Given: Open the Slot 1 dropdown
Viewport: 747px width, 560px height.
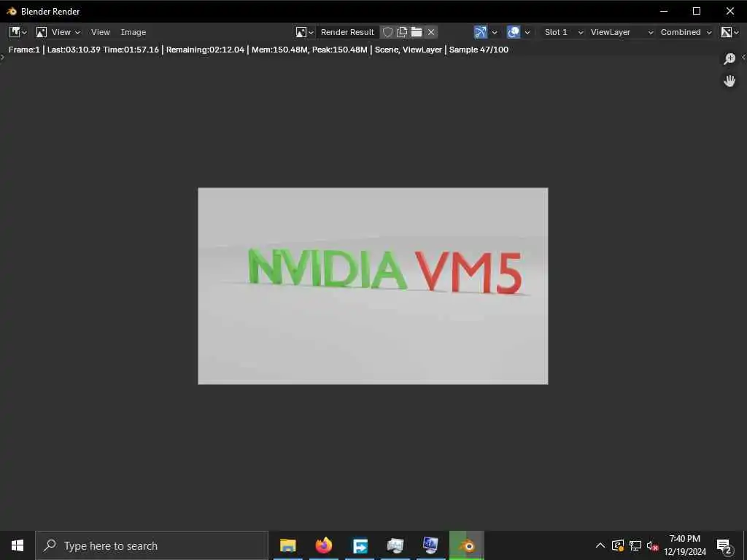Looking at the screenshot, I should pyautogui.click(x=564, y=32).
